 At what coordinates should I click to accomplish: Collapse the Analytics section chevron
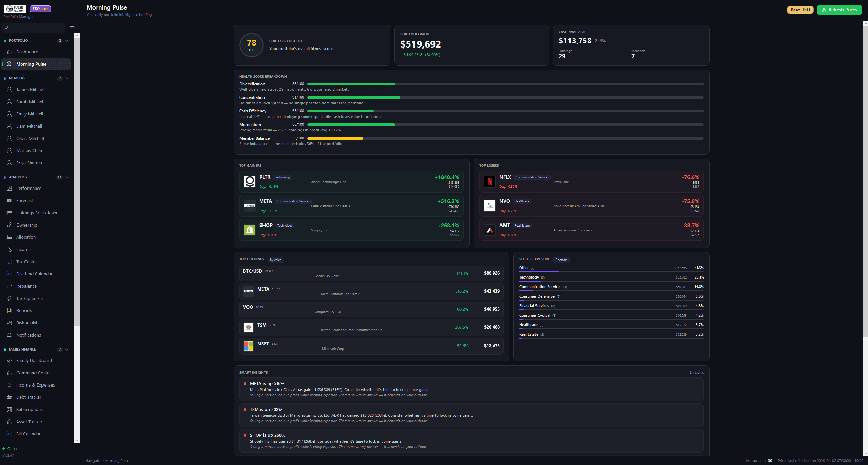click(x=67, y=177)
